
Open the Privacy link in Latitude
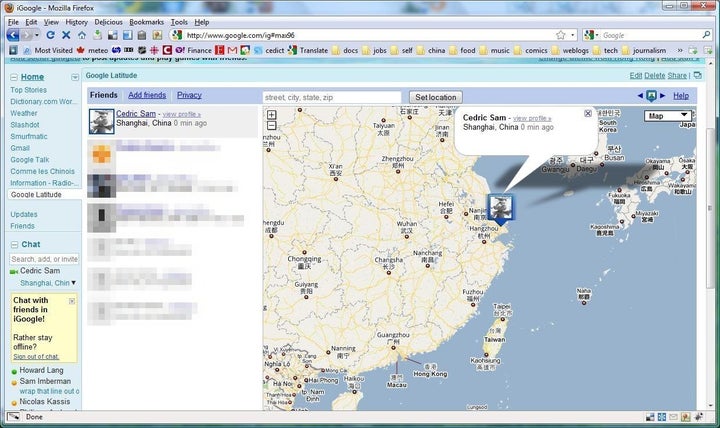coord(189,95)
